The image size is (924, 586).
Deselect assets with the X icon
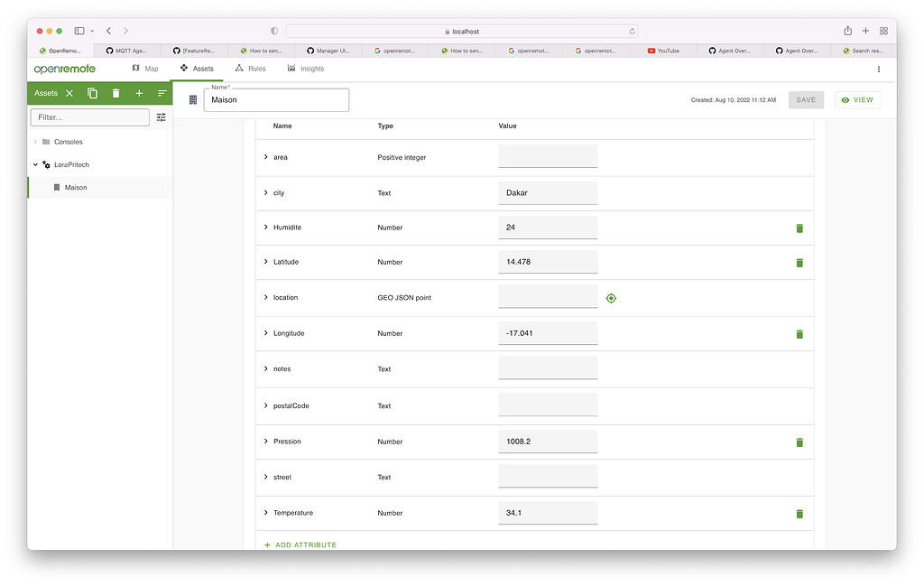(x=69, y=93)
